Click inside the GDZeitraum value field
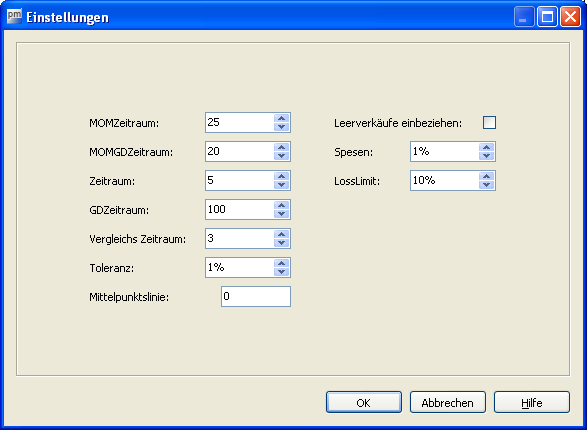Image resolution: width=587 pixels, height=430 pixels. (240, 209)
